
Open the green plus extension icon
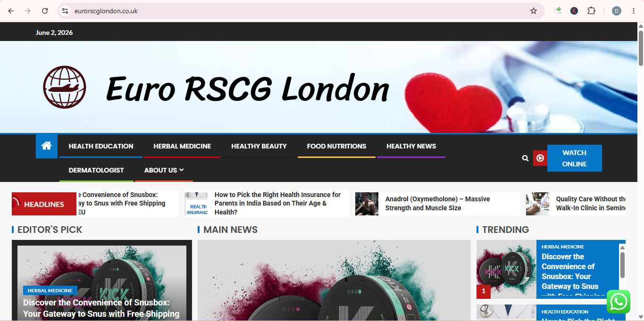558,11
